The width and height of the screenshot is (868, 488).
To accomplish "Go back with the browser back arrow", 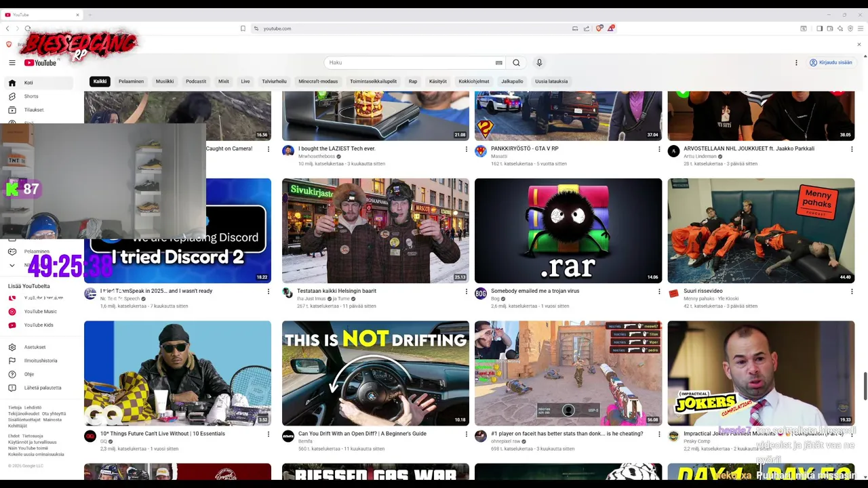I will click(7, 28).
